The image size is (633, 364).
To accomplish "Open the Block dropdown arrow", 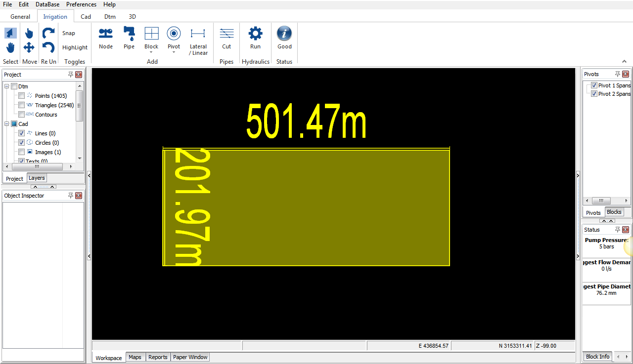I will [151, 52].
